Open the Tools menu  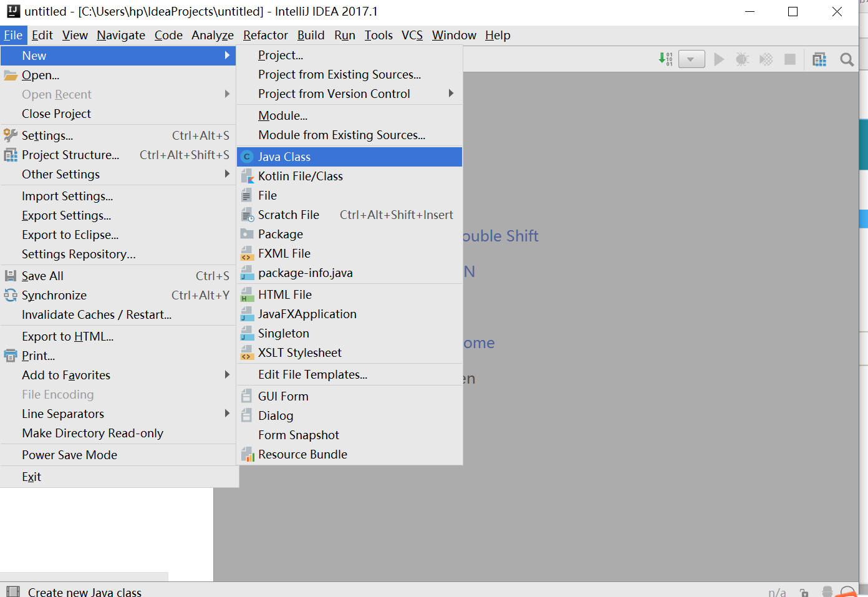379,35
